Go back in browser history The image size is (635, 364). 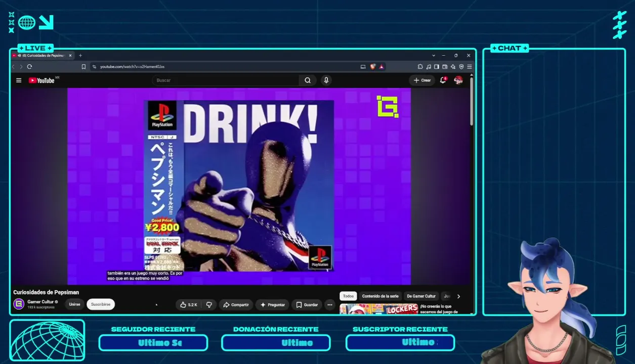click(x=14, y=67)
